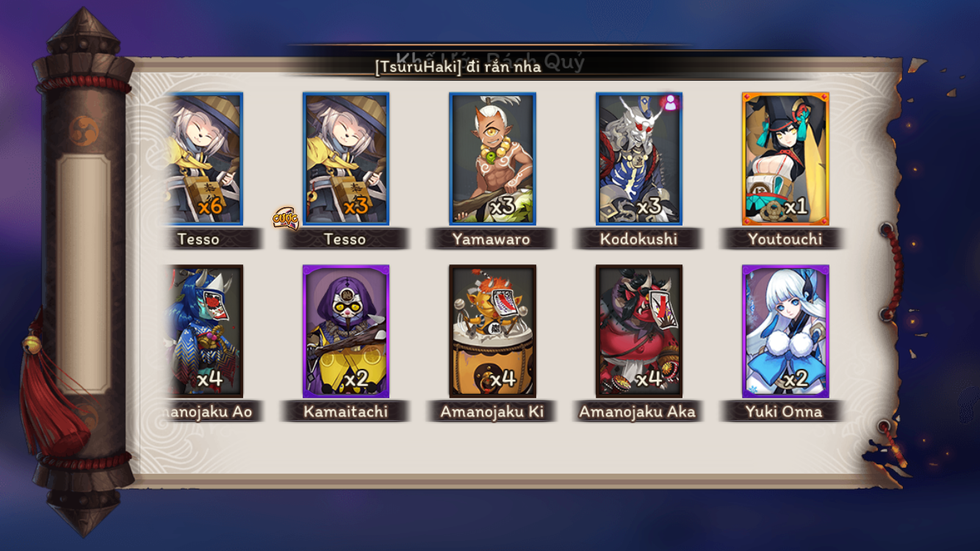Click the Youtouchi name label

pos(785,239)
